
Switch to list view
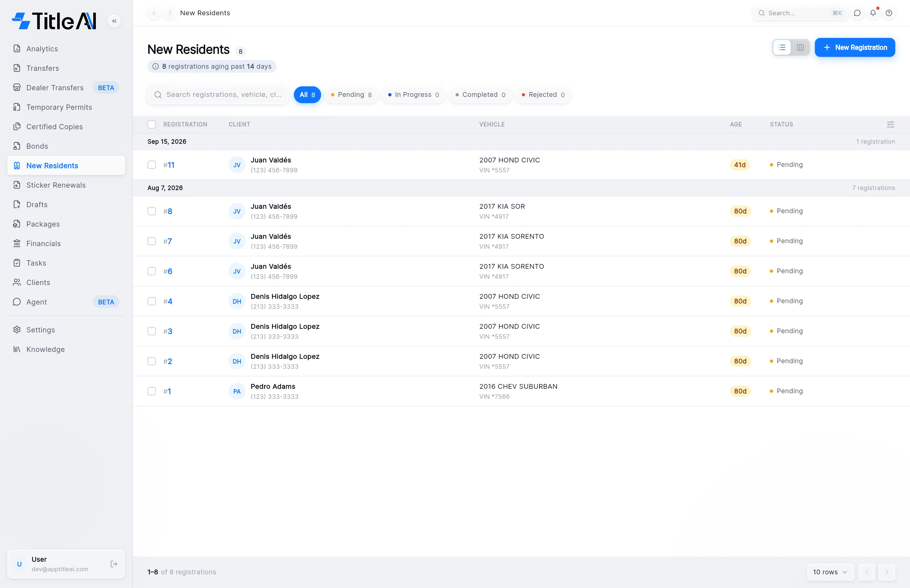[x=782, y=47]
